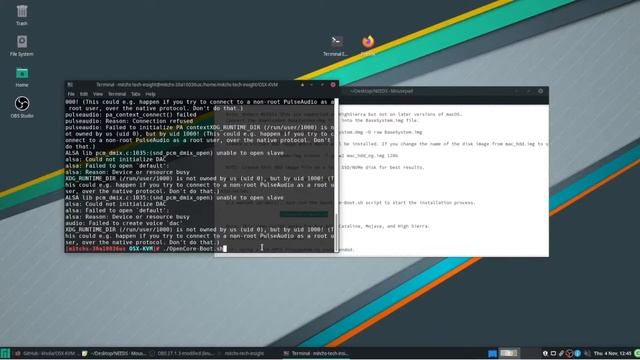The image size is (640, 360).
Task: Open the Edit menu in Terminal
Action: [x=84, y=94]
